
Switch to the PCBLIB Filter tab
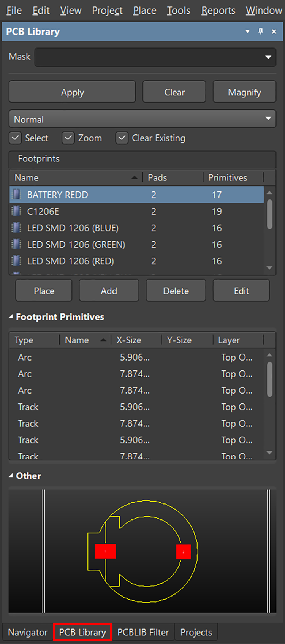click(x=143, y=632)
